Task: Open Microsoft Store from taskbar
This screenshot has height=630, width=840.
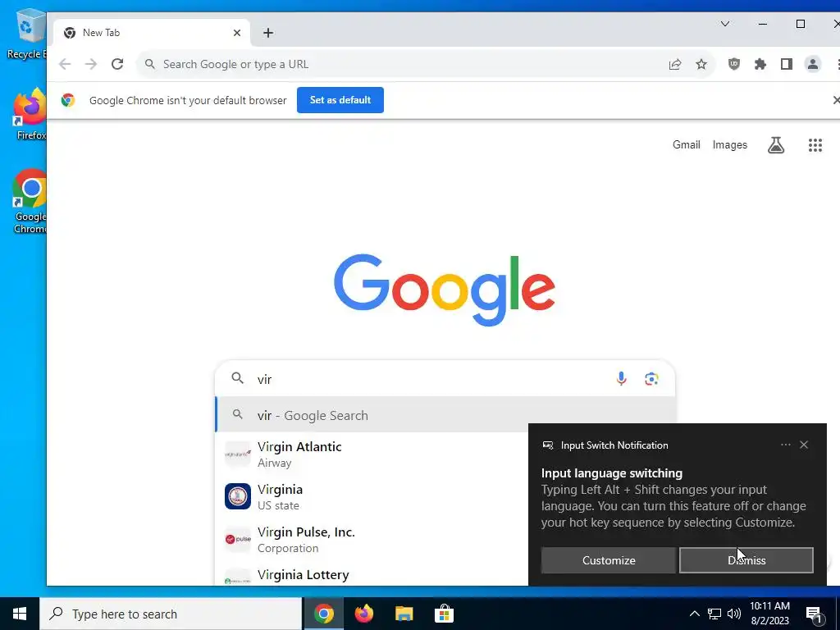Action: [x=444, y=614]
